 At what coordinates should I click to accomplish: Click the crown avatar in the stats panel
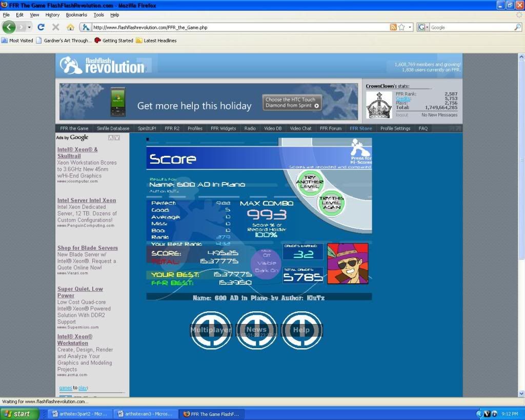coord(379,105)
